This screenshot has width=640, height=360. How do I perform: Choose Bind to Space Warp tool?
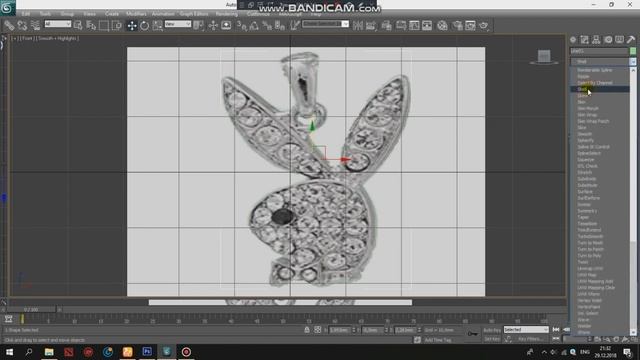click(x=36, y=25)
